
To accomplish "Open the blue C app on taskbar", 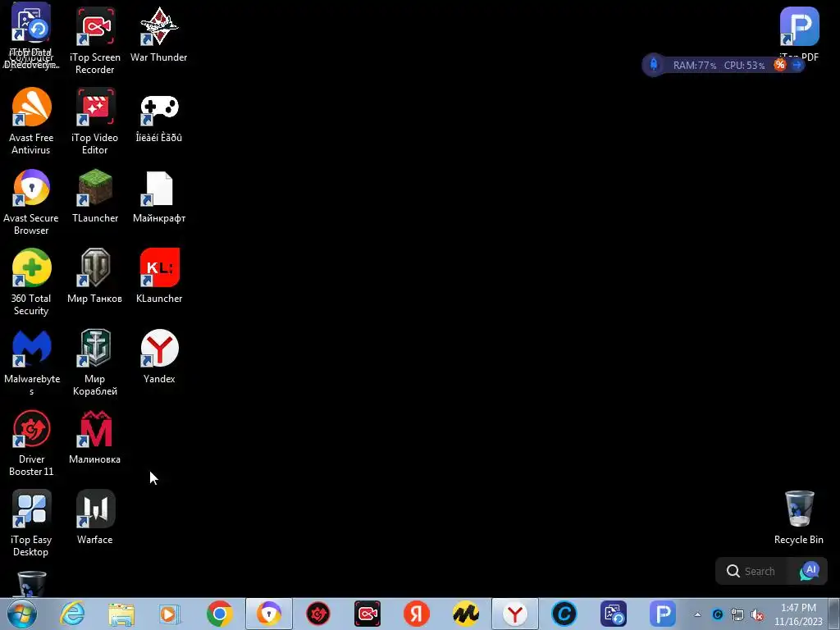I will [564, 614].
